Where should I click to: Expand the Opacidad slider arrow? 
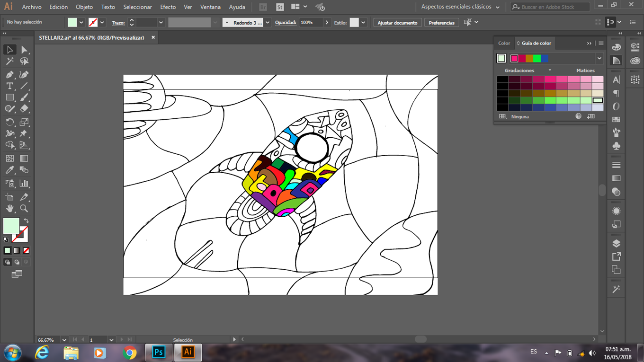327,22
